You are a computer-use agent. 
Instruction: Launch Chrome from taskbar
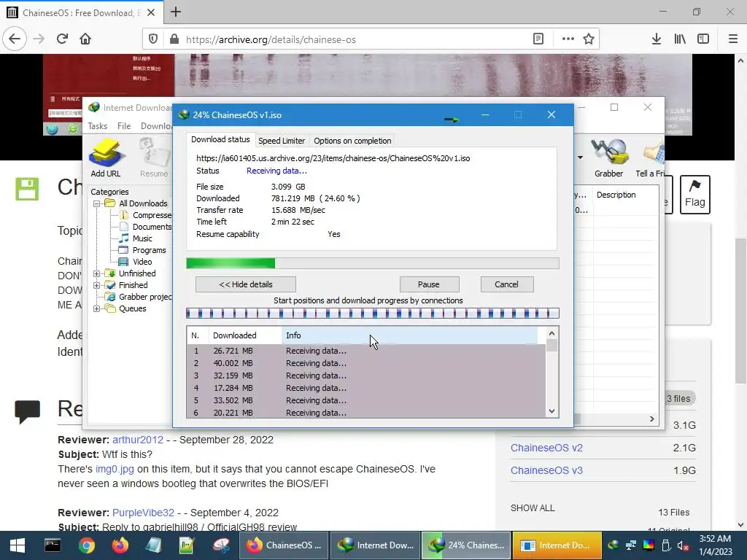[86, 545]
